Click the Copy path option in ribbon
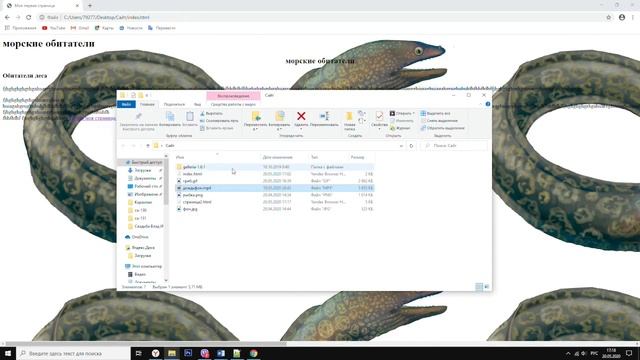Viewport: 640px width, 360px height. [x=219, y=121]
